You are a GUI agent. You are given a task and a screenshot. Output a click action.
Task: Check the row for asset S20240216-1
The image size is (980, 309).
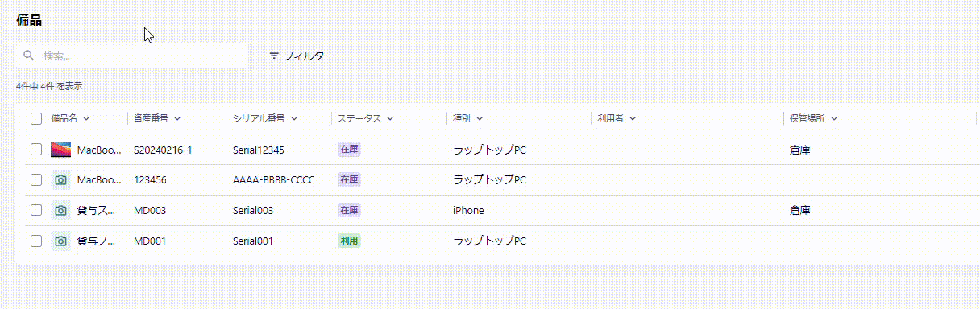(36, 150)
